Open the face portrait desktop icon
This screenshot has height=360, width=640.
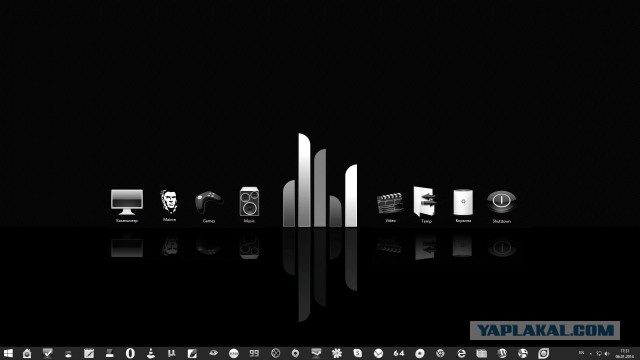169,202
